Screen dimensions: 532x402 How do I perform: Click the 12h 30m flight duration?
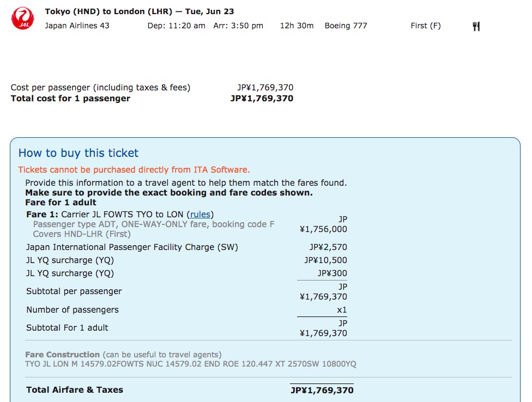(297, 26)
